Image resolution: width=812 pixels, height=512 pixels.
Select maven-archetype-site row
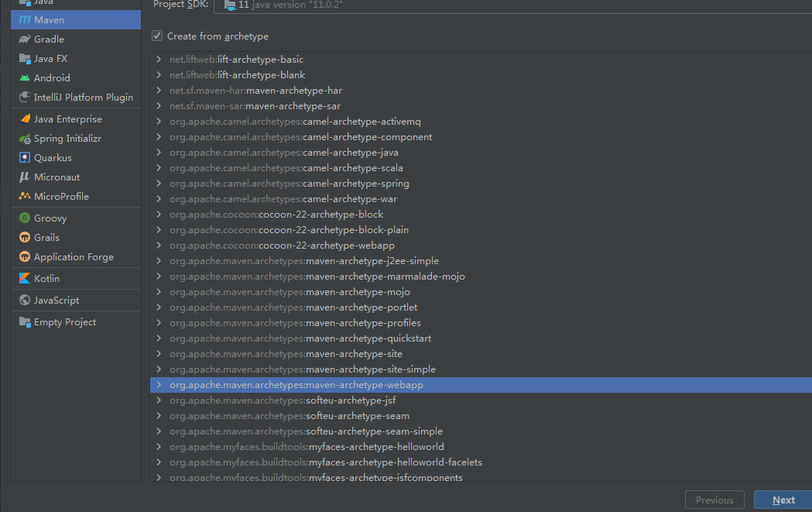tap(481, 354)
